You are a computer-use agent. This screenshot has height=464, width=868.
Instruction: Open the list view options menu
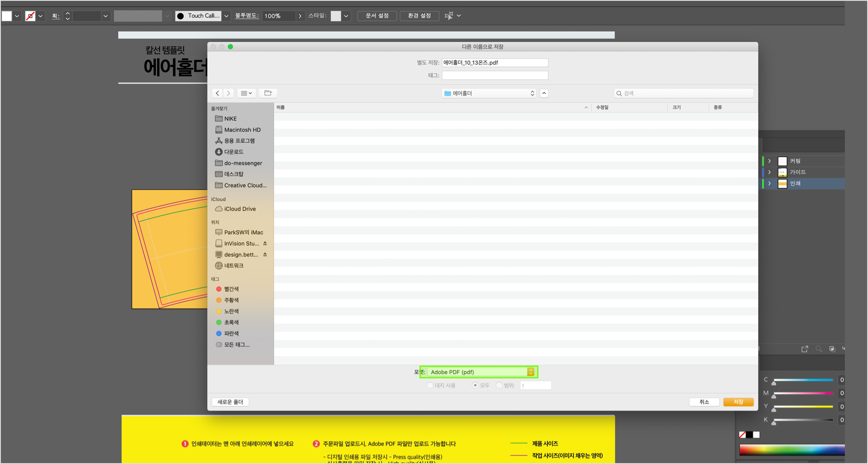247,93
